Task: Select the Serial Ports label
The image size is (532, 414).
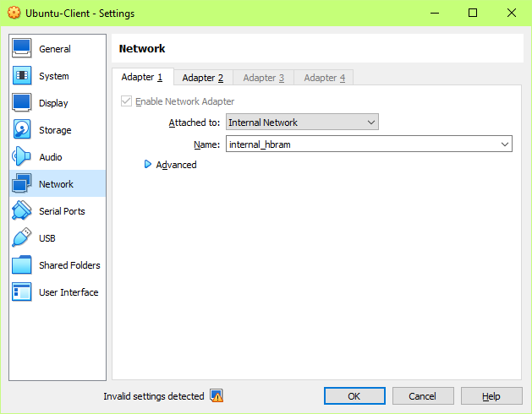Action: 62,211
